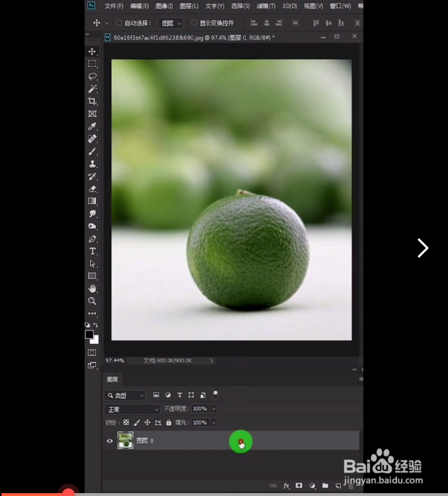Switch to the Layers (图层) panel tab
Image resolution: width=448 pixels, height=496 pixels.
(x=112, y=379)
